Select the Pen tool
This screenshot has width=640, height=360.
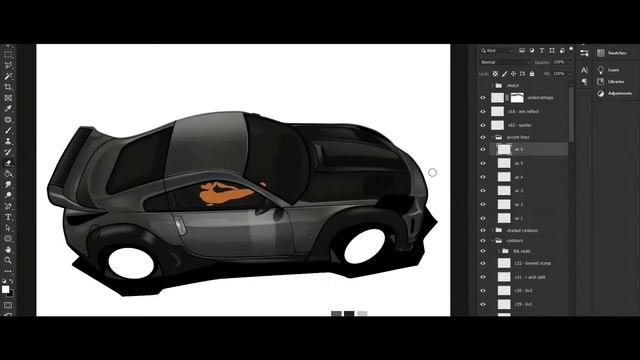[x=8, y=206]
